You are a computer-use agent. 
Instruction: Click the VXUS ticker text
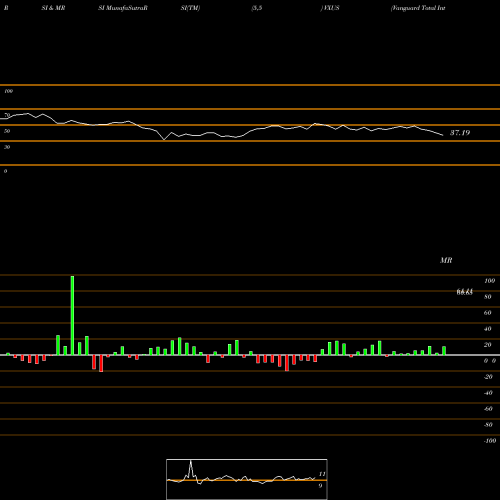[331, 8]
